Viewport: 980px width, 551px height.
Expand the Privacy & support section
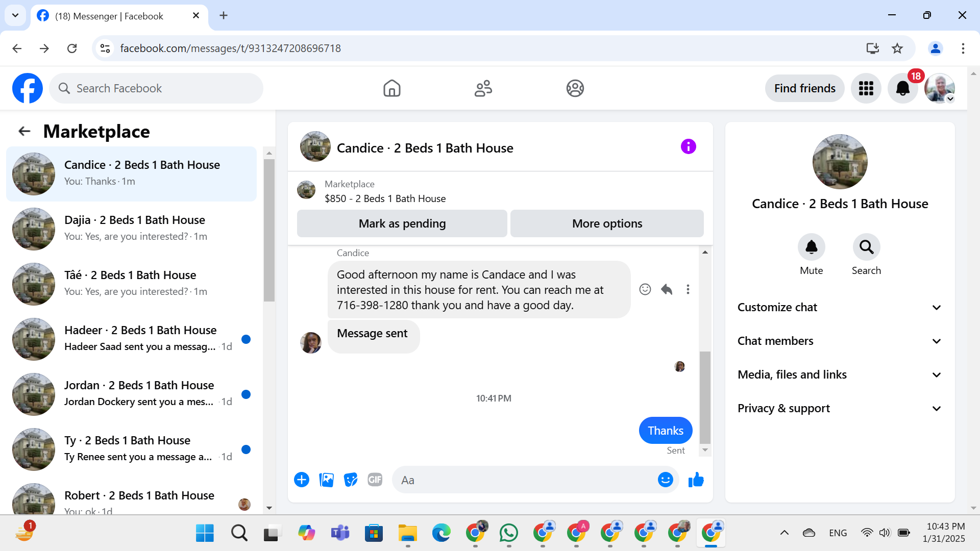tap(840, 409)
